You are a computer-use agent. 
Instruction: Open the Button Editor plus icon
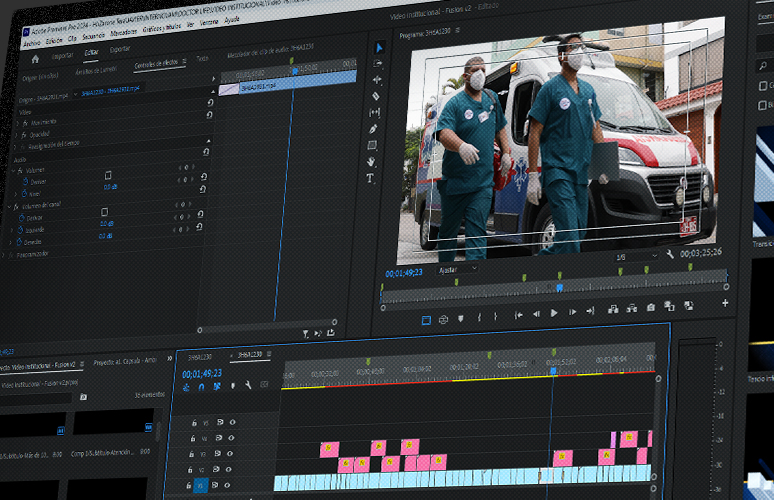click(725, 303)
